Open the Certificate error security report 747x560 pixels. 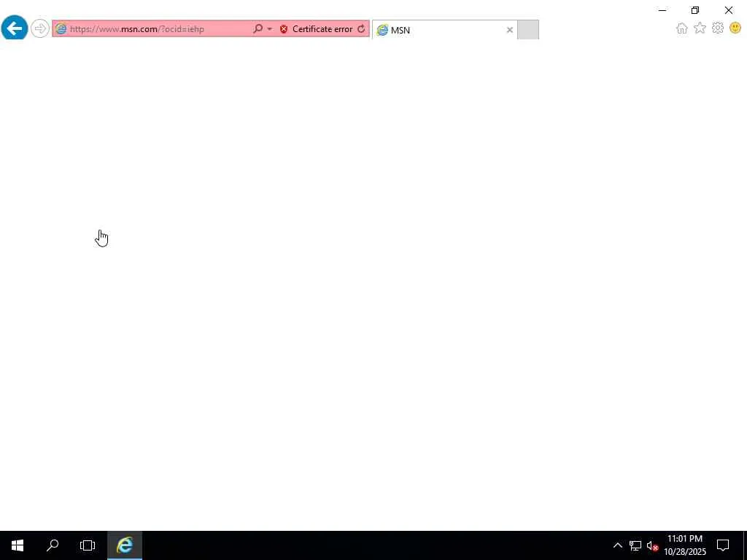click(x=322, y=29)
